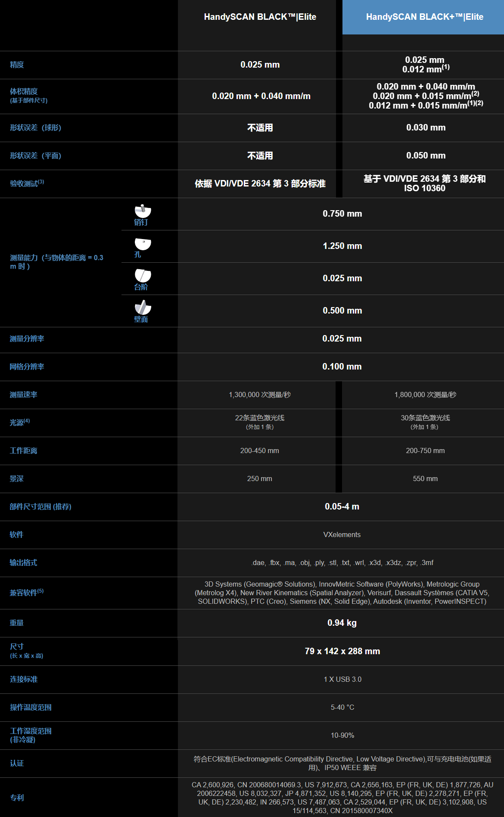Click the 250 mm depth of field value
Screen dimensions: 504x817
[260, 478]
